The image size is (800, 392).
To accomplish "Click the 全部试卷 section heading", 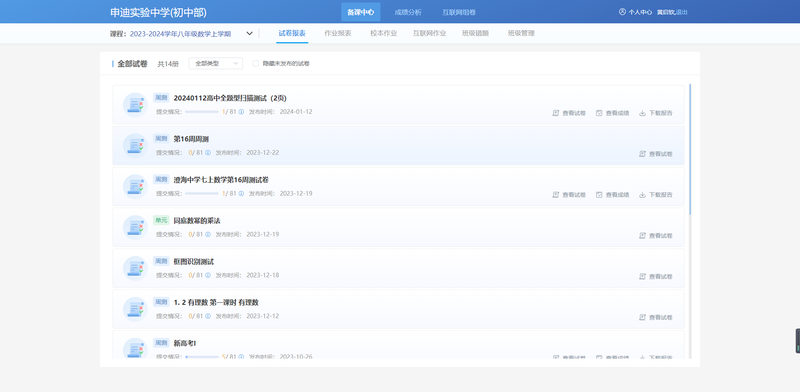I will (x=132, y=64).
